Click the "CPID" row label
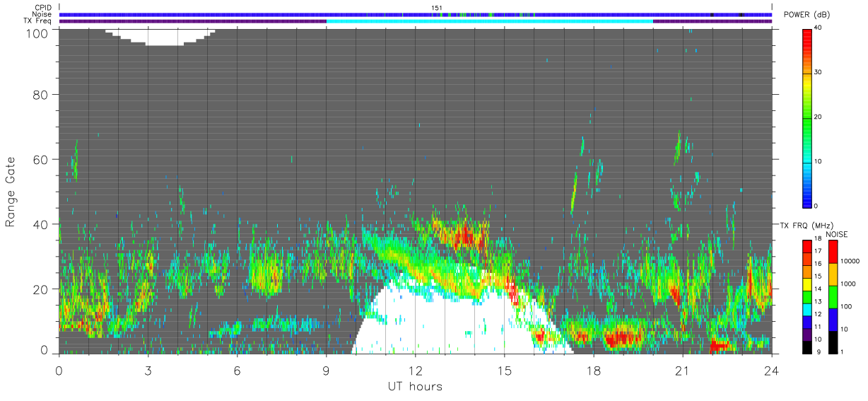The image size is (868, 401). tap(42, 8)
